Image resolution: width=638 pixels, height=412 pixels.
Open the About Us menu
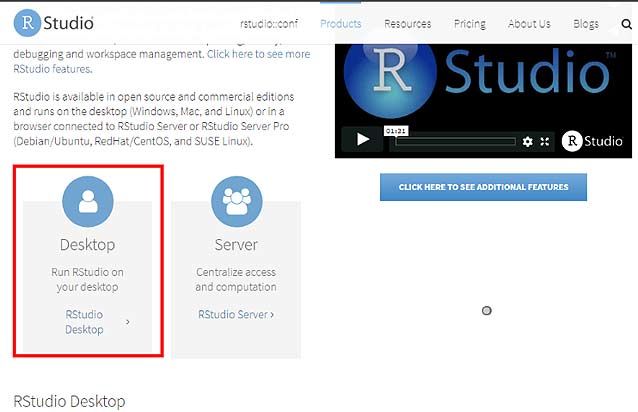point(529,24)
